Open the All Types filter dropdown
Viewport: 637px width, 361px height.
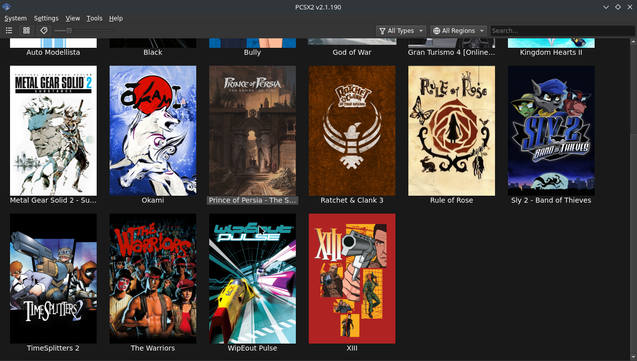pyautogui.click(x=401, y=30)
